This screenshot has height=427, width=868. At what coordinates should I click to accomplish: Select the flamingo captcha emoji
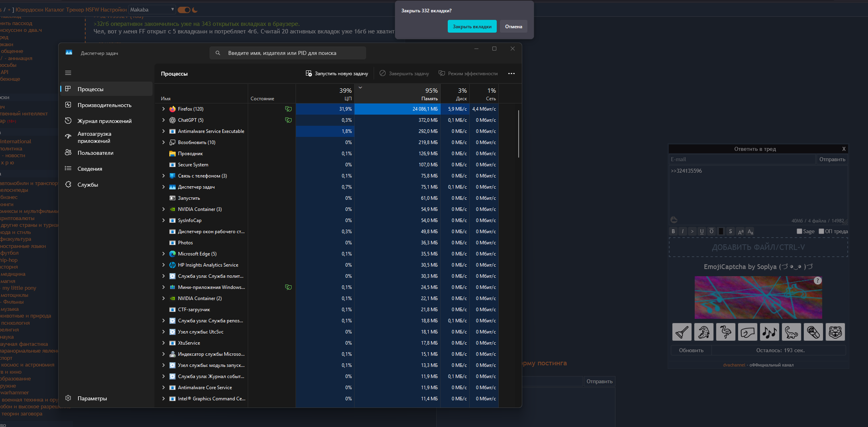[x=725, y=332]
